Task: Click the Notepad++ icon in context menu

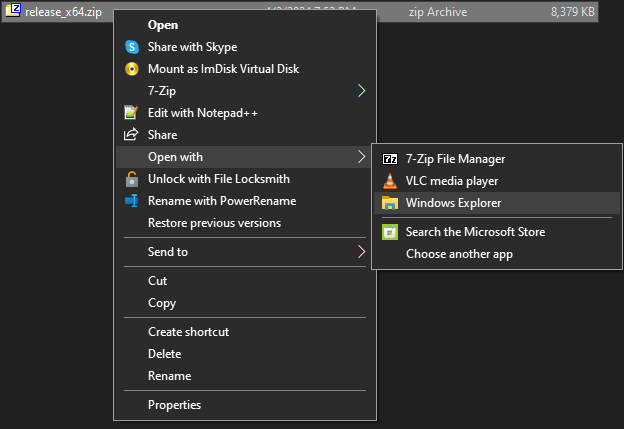Action: point(131,113)
